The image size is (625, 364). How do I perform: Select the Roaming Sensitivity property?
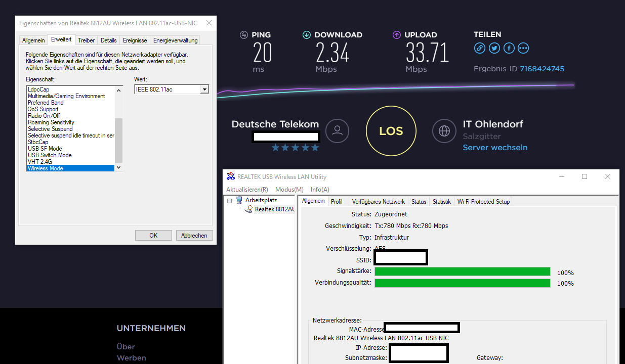pos(70,122)
